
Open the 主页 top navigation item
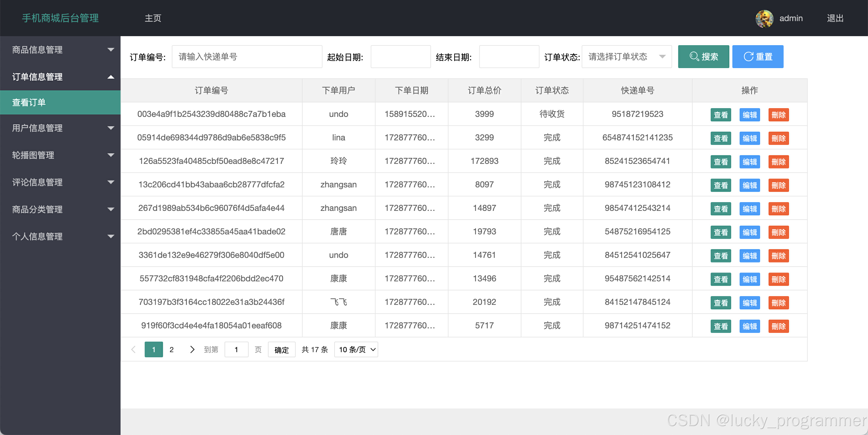[x=153, y=18]
